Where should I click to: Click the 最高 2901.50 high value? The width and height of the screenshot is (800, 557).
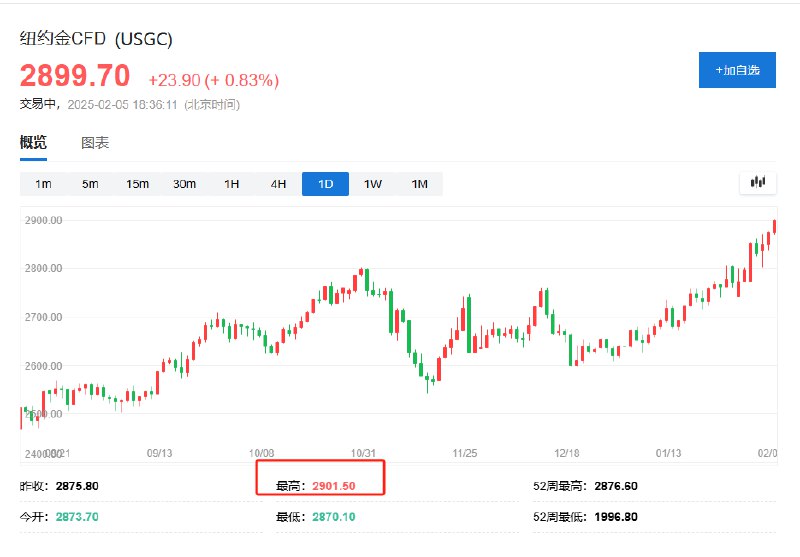334,486
